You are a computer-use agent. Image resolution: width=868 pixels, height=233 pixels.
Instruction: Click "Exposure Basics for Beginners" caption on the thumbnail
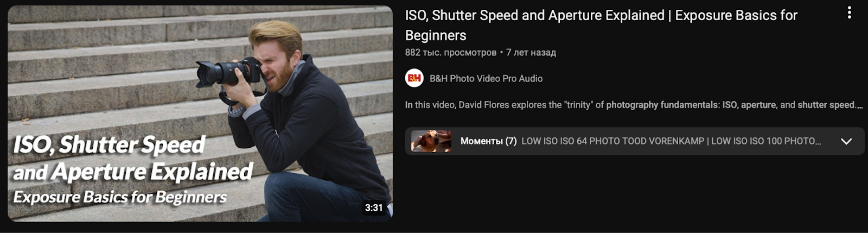120,197
